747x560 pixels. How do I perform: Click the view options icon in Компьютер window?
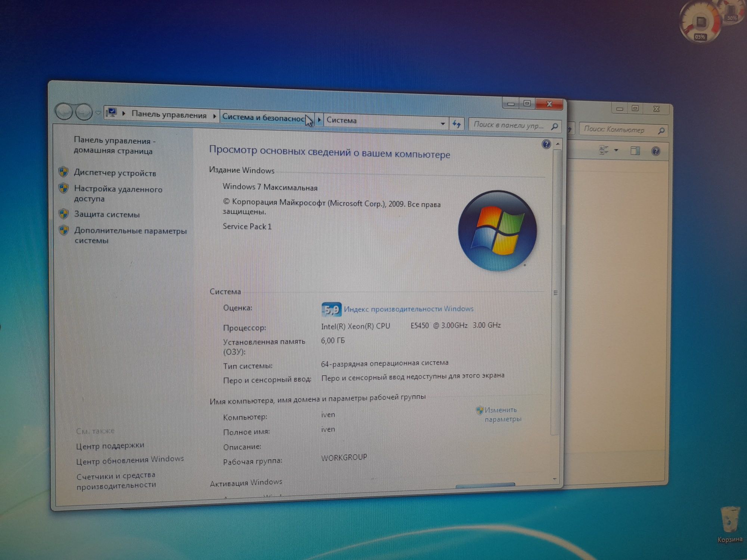pos(604,150)
